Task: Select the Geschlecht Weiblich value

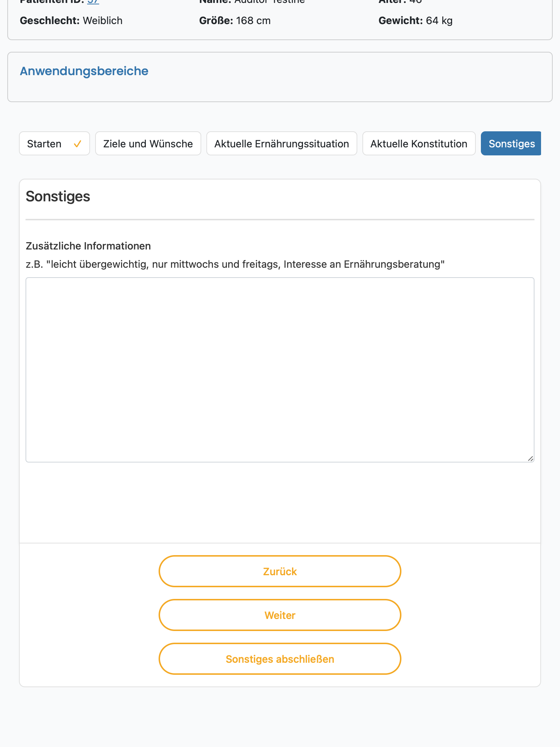Action: click(x=102, y=20)
